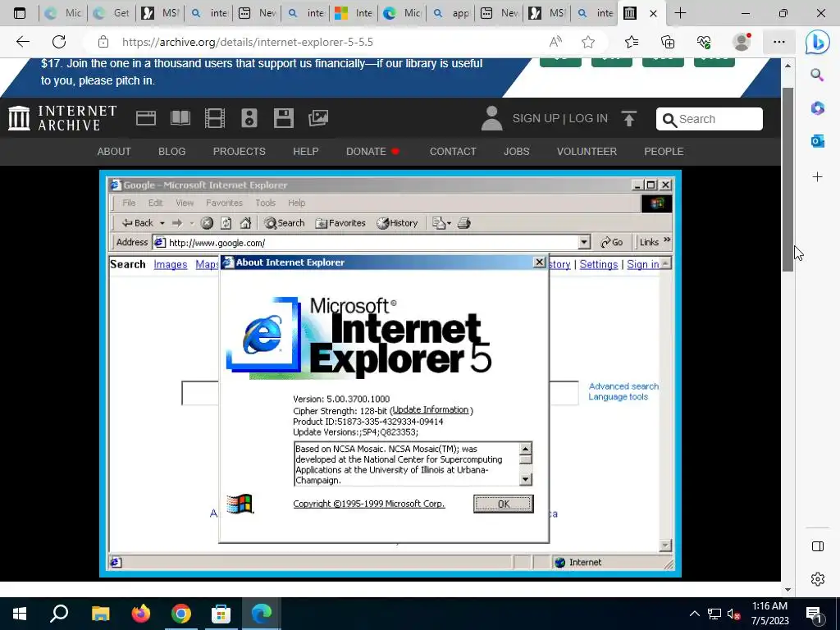Click OK in About Internet Explorer dialog
The image size is (840, 630).
pyautogui.click(x=503, y=504)
